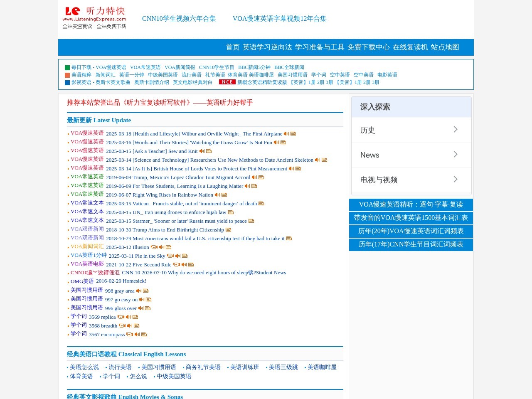The height and width of the screenshot is (399, 532).
Task: Click audio icon for Wilbur and Orville Wright article
Action: 286,134
